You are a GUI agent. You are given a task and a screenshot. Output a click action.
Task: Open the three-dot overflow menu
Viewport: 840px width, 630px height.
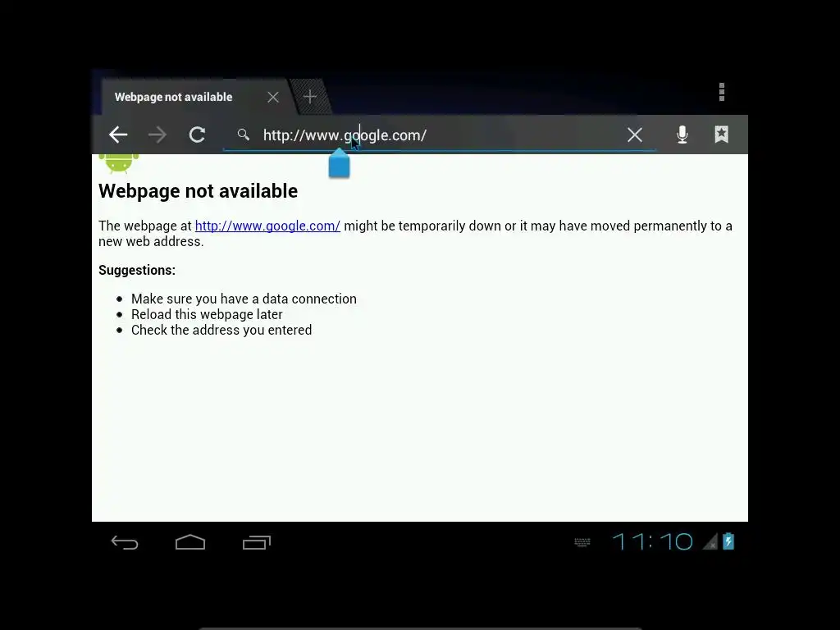(x=722, y=92)
